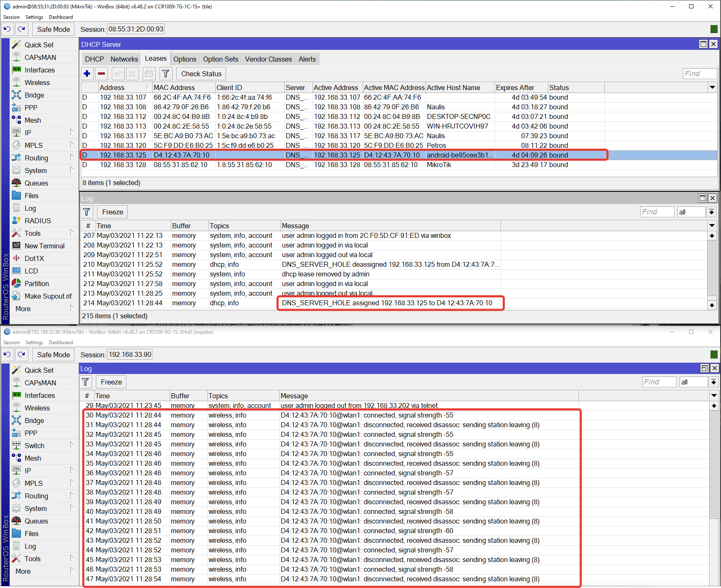721x588 pixels.
Task: Switch to the Networks tab
Action: coord(124,59)
